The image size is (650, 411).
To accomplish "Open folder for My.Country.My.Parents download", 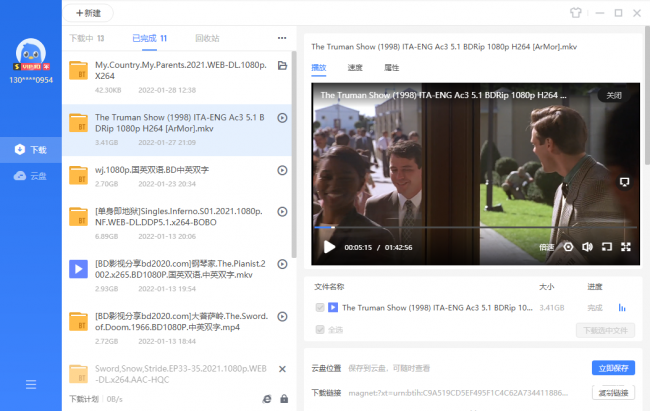I will [x=282, y=65].
